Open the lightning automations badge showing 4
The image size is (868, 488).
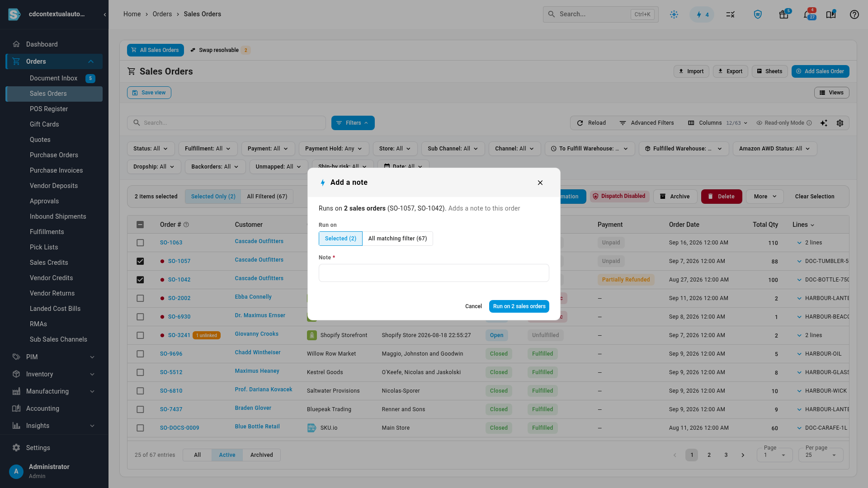[702, 14]
